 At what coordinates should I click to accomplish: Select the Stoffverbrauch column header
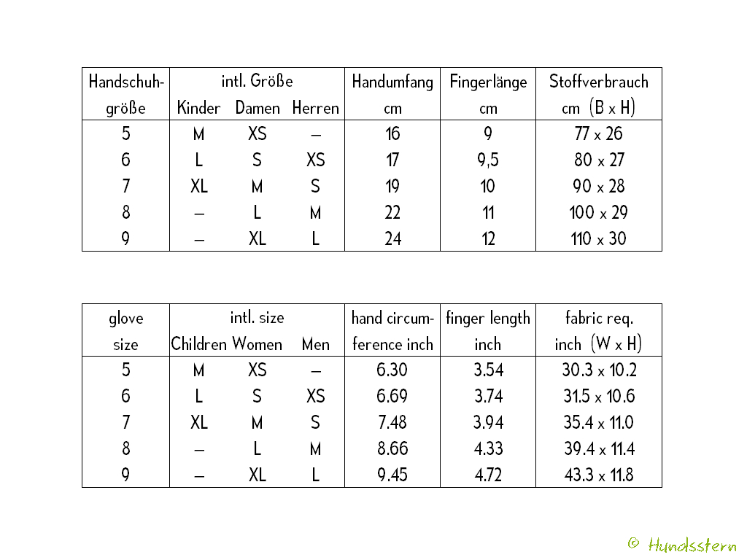pyautogui.click(x=599, y=94)
